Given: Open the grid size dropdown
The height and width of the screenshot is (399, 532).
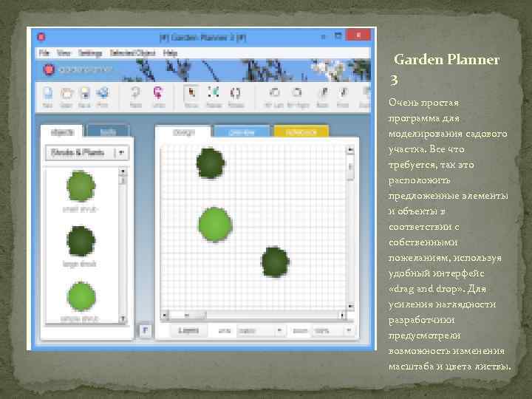Looking at the screenshot, I should coord(260,330).
